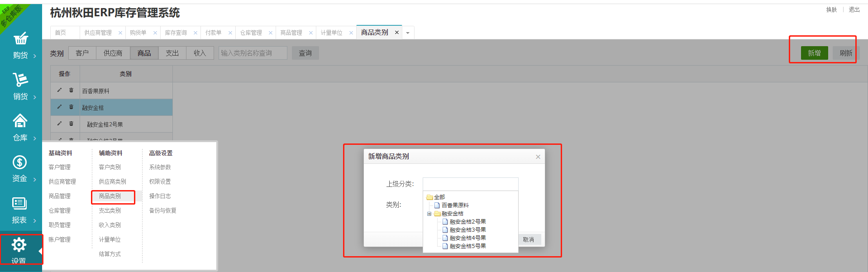Open the 上级分类 combo box

470,184
